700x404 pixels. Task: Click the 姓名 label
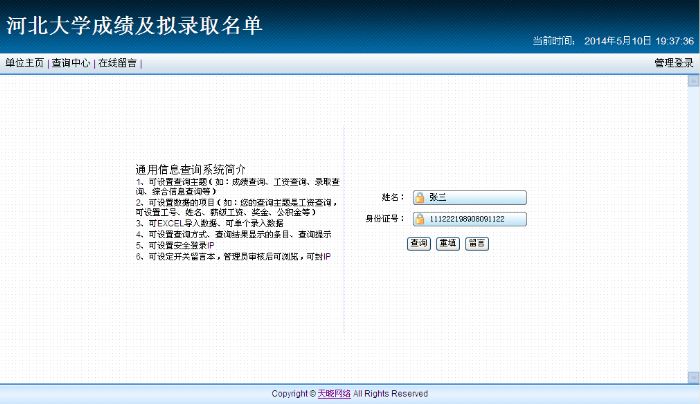(391, 197)
